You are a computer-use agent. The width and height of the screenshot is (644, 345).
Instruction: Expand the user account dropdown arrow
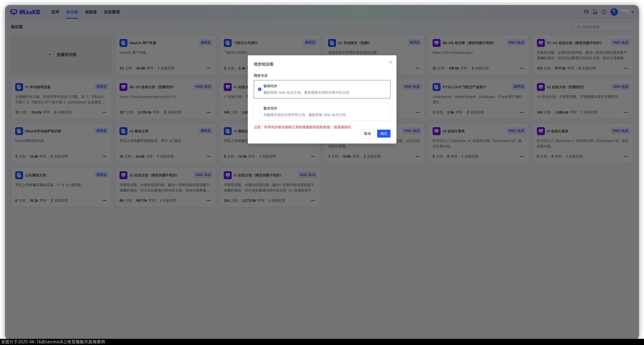tap(633, 12)
